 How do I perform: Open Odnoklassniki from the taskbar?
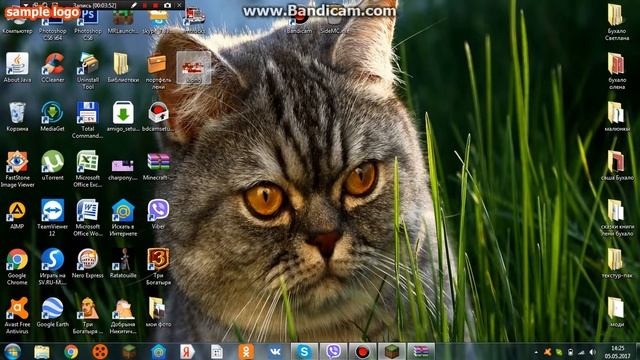tap(246, 351)
